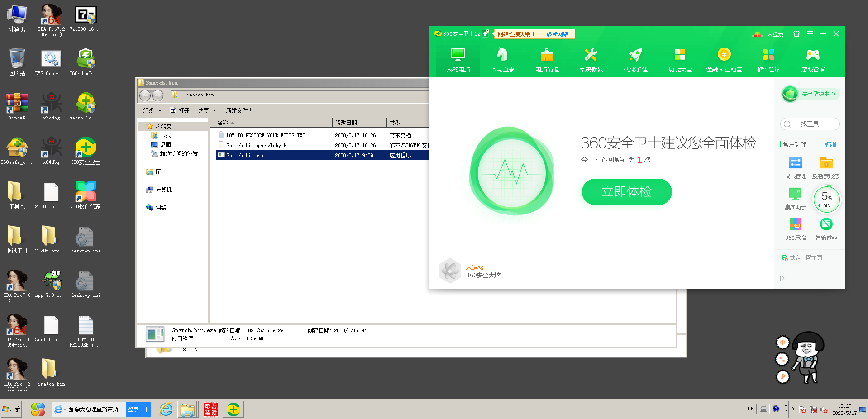Image resolution: width=868 pixels, height=419 pixels.
Task: Select the 回收站 desktop icon
Action: (x=17, y=62)
